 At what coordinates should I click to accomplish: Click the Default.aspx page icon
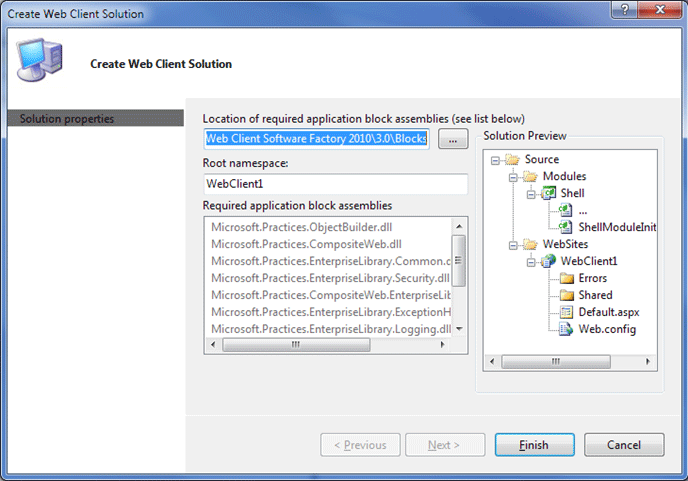pos(566,312)
